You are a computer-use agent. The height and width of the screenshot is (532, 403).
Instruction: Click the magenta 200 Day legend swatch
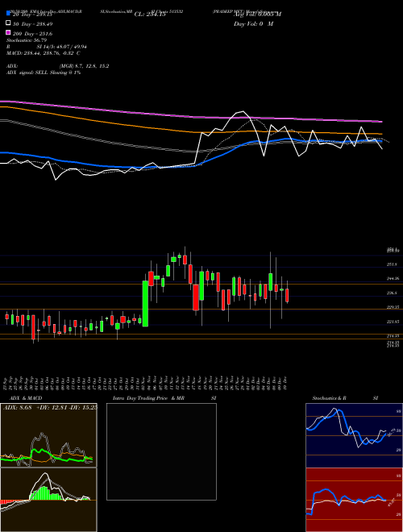[8, 32]
